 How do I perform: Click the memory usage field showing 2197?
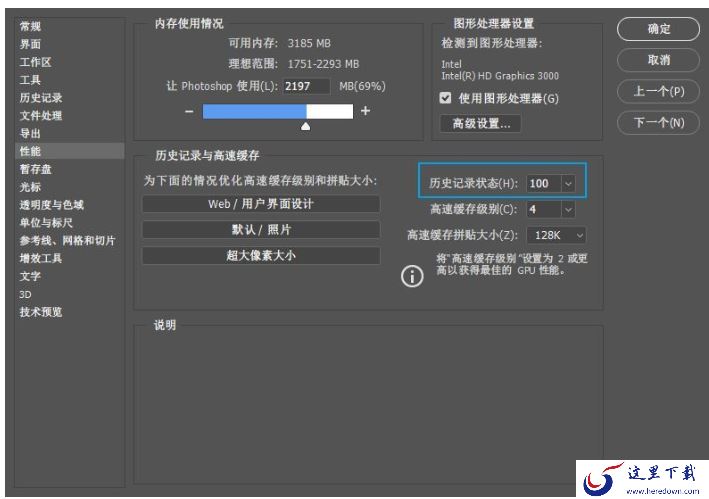coord(307,86)
